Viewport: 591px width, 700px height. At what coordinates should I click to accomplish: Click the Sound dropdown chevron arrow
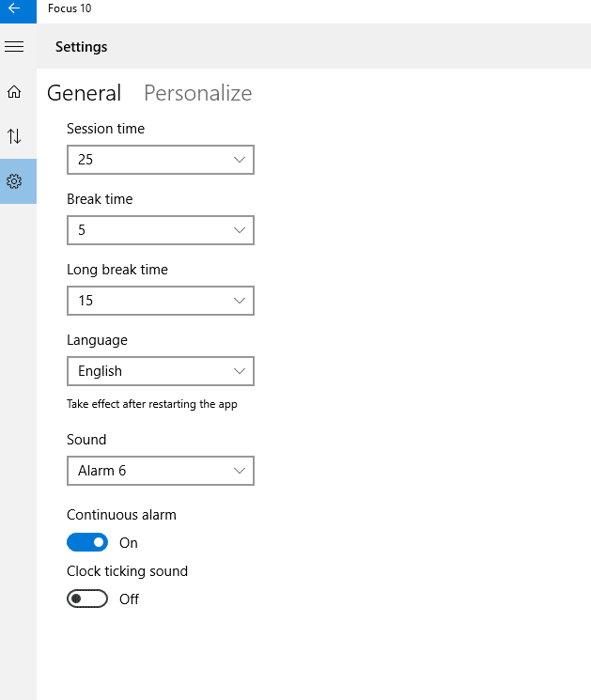point(240,471)
